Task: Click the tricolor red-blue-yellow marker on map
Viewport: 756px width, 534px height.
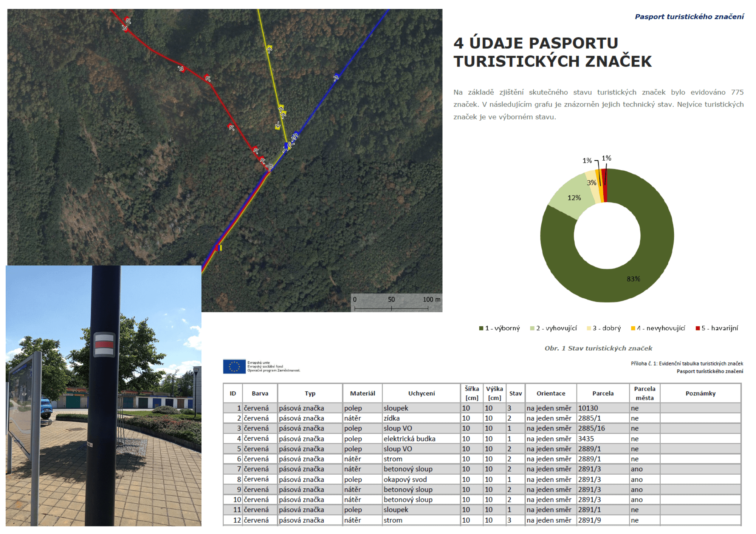Action: coord(218,248)
